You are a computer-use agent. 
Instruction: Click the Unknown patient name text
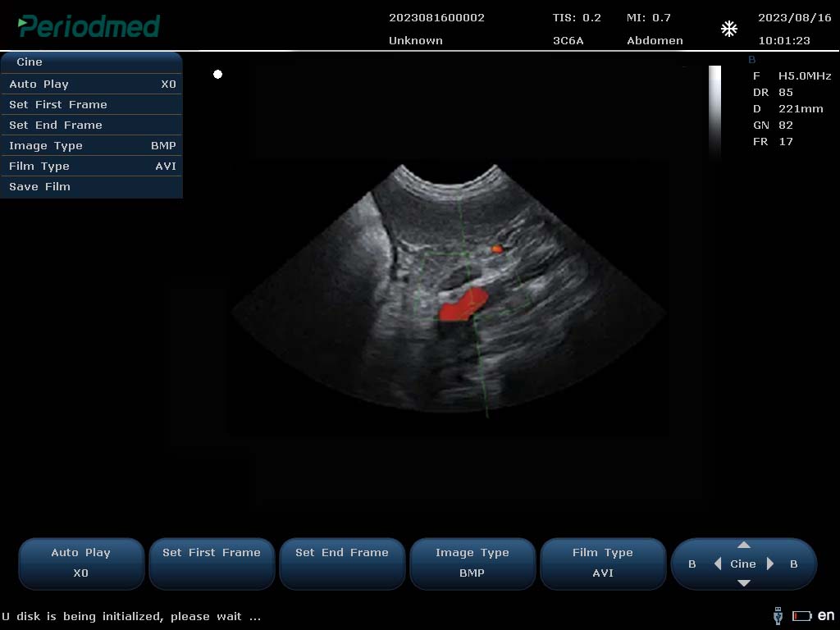[416, 41]
